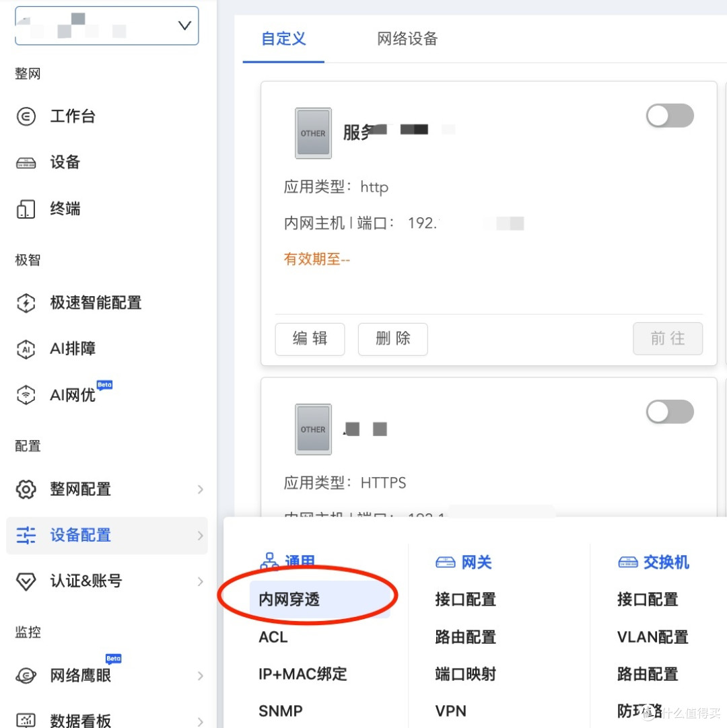Open AI排障 in the sidebar
Screen dimensions: 727x728
coord(73,349)
